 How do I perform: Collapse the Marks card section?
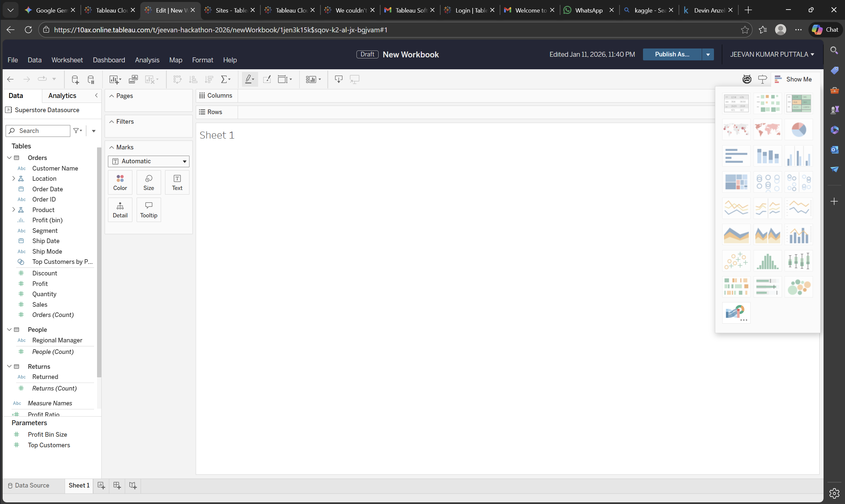(111, 147)
